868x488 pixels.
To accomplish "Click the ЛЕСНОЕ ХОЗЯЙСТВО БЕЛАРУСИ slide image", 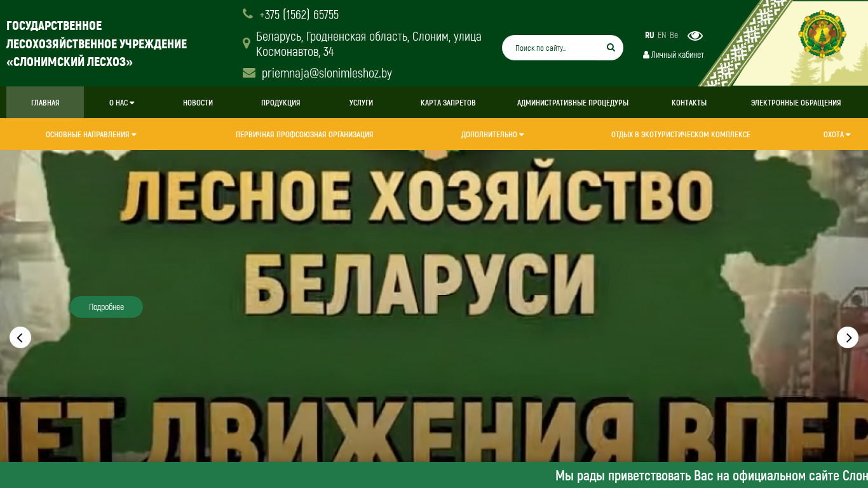I will [x=434, y=306].
